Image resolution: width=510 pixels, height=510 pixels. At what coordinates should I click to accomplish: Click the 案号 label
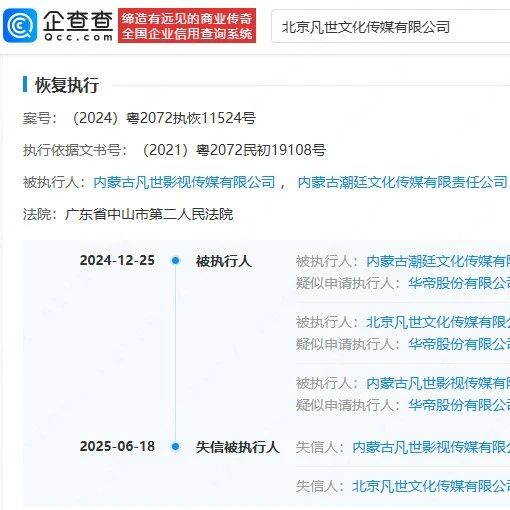tap(40, 118)
